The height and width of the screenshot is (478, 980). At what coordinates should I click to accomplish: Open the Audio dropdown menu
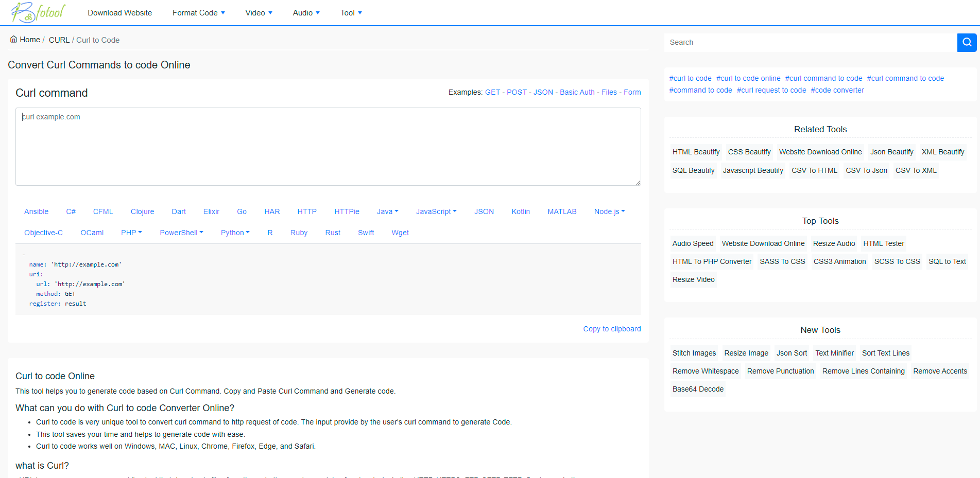(x=306, y=13)
